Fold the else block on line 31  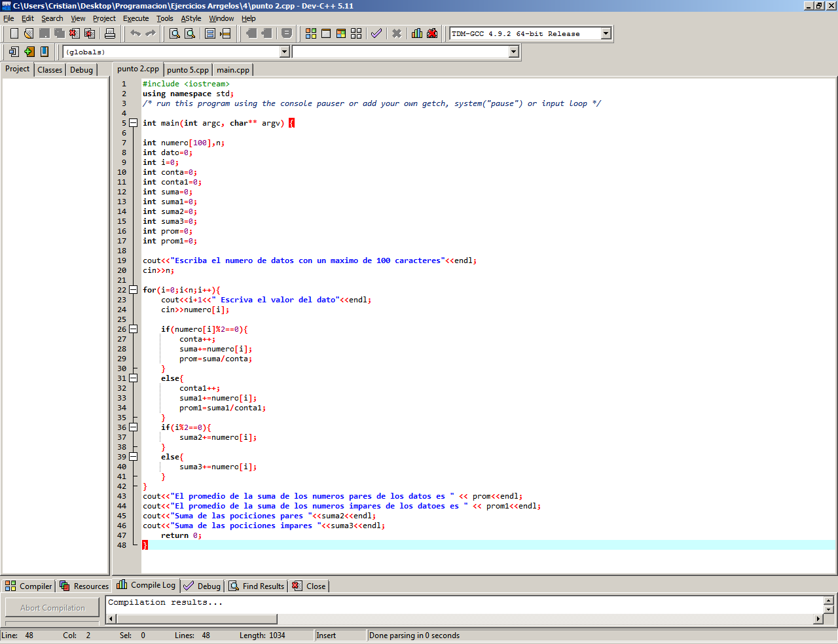click(134, 378)
